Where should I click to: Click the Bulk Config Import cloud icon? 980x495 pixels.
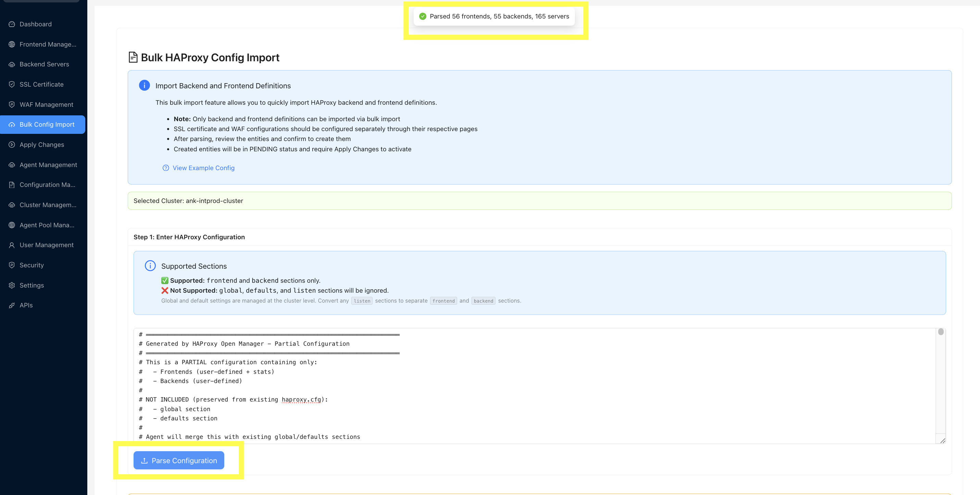click(12, 125)
